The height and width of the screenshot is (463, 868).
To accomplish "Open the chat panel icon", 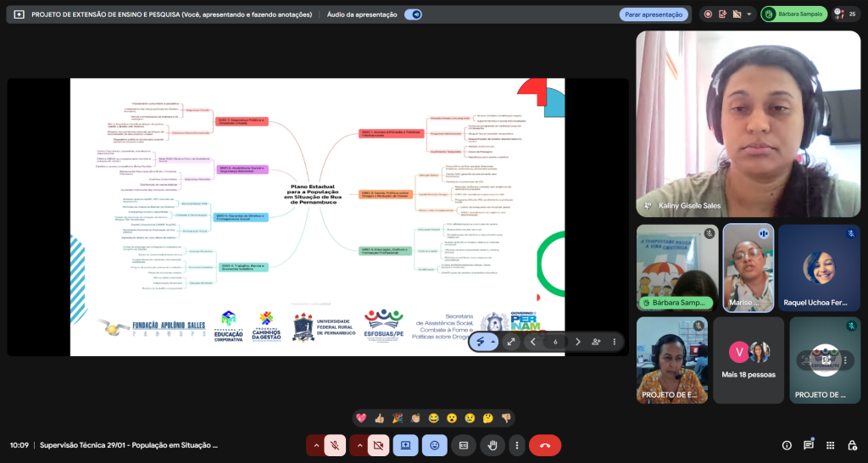I will (x=809, y=445).
